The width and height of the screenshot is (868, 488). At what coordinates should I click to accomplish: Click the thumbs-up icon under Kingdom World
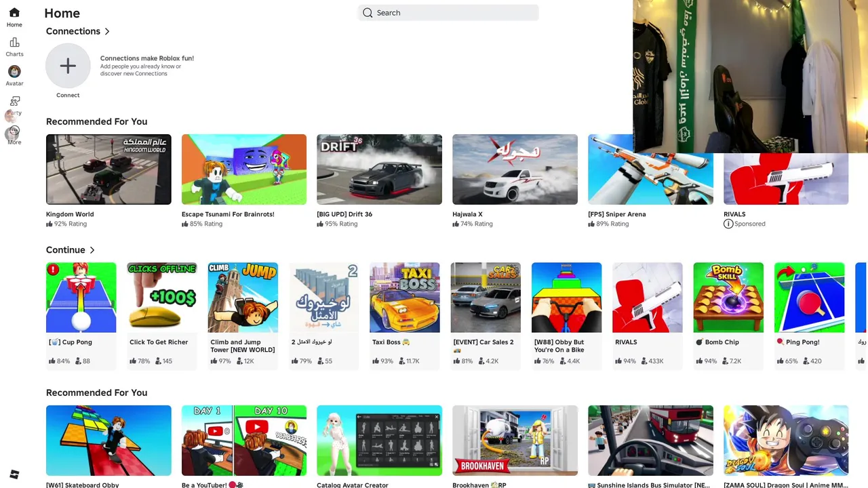pyautogui.click(x=50, y=224)
